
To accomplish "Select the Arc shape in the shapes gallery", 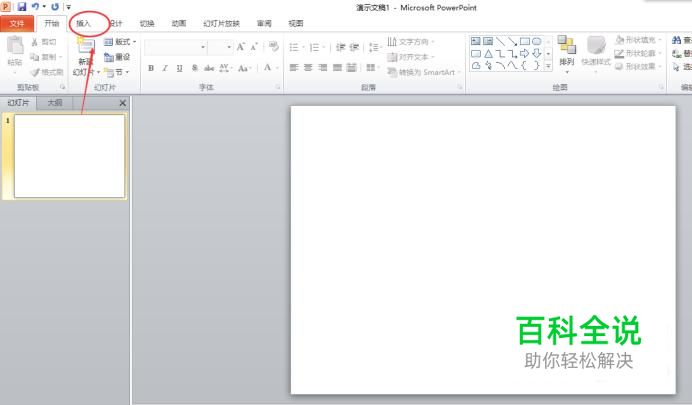I will point(500,66).
